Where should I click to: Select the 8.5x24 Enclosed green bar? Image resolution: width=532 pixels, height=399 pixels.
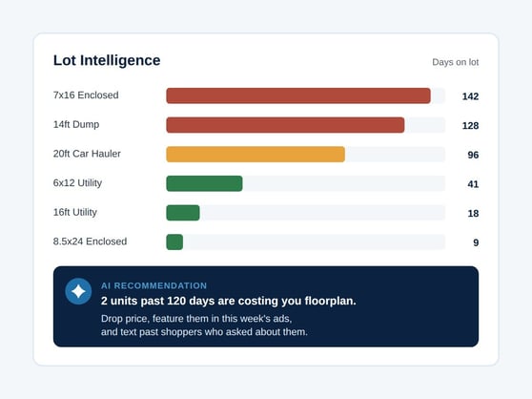click(x=174, y=241)
